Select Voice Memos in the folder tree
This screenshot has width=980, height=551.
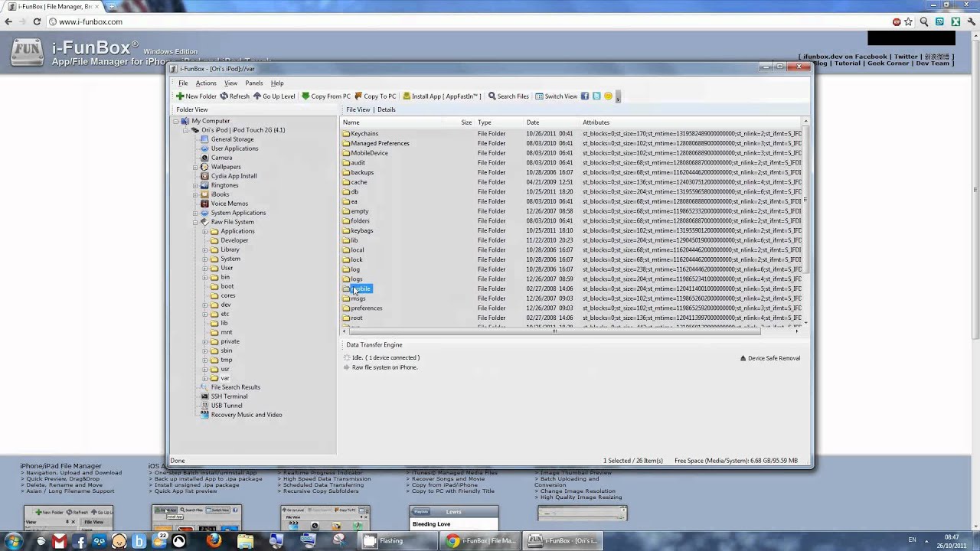coord(224,204)
